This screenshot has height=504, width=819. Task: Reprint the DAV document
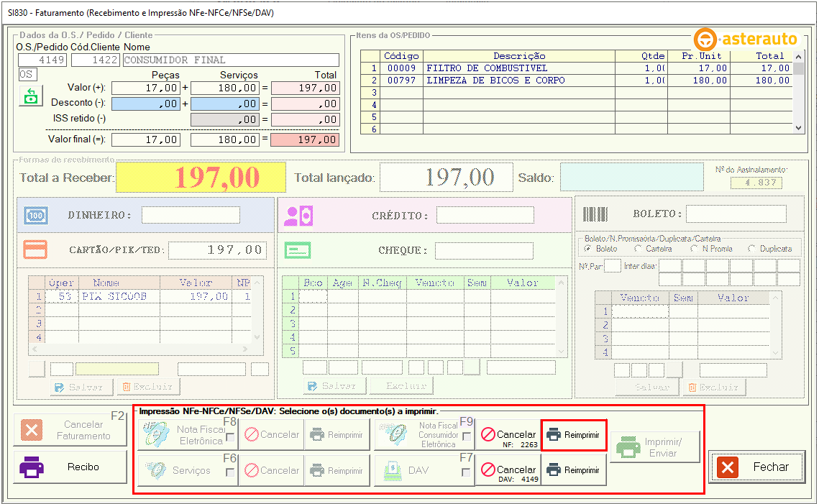coord(574,470)
